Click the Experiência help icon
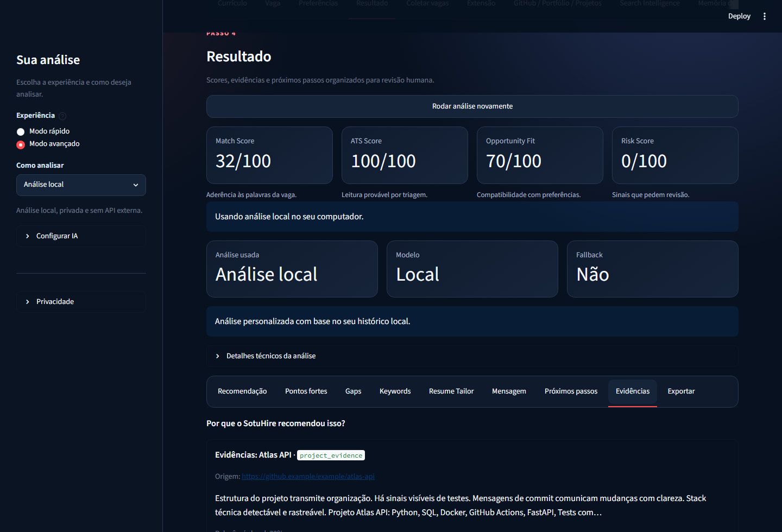This screenshot has height=532, width=782. coord(62,116)
